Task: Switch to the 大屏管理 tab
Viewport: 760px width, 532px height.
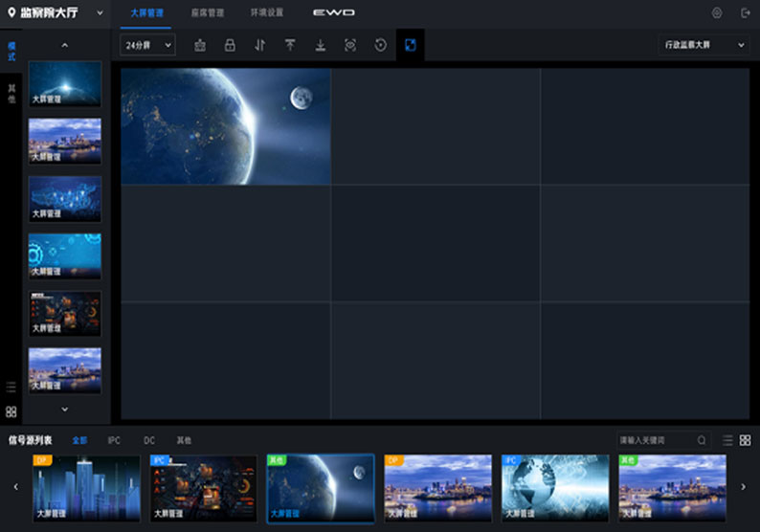Action: [x=146, y=13]
